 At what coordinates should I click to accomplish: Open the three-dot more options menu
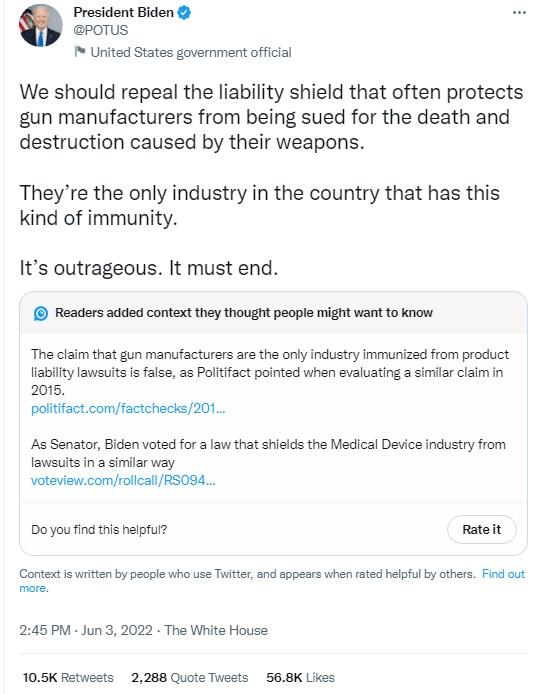pos(519,13)
